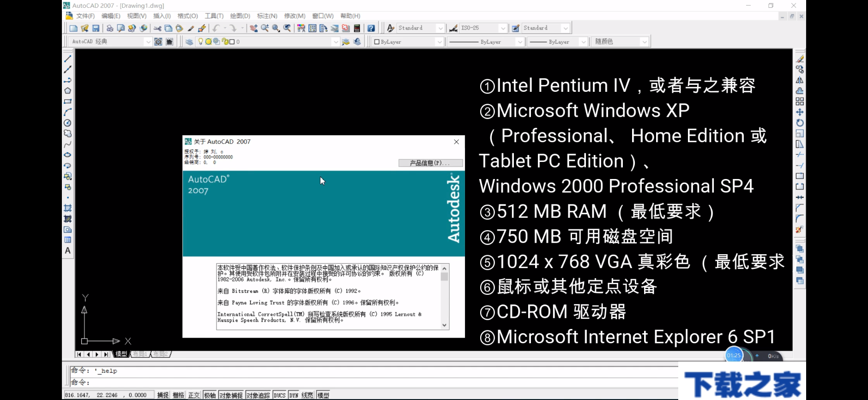Viewport: 868px width, 400px height.
Task: Click the Workspace Settings gear icon
Action: click(x=158, y=42)
